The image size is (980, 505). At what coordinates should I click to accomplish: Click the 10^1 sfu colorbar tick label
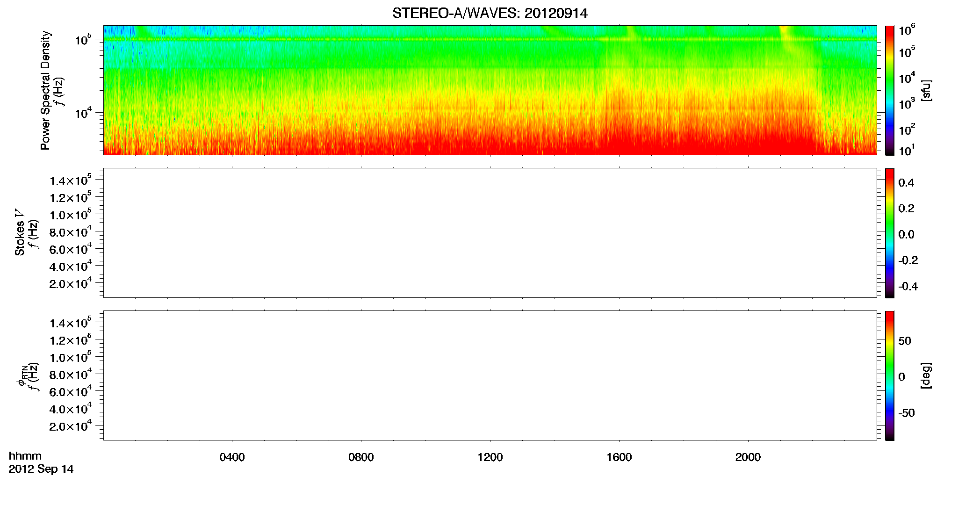click(907, 151)
